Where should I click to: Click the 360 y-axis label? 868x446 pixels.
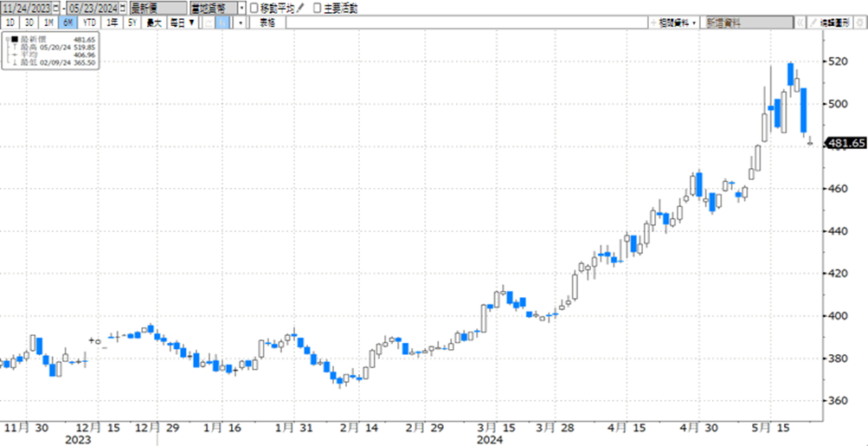tap(839, 401)
